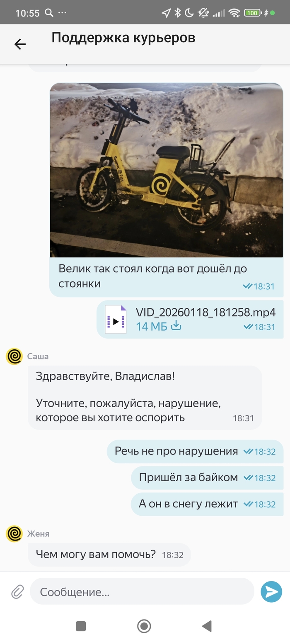Tap Женя's spiral avatar
The height and width of the screenshot is (644, 290).
tap(14, 534)
